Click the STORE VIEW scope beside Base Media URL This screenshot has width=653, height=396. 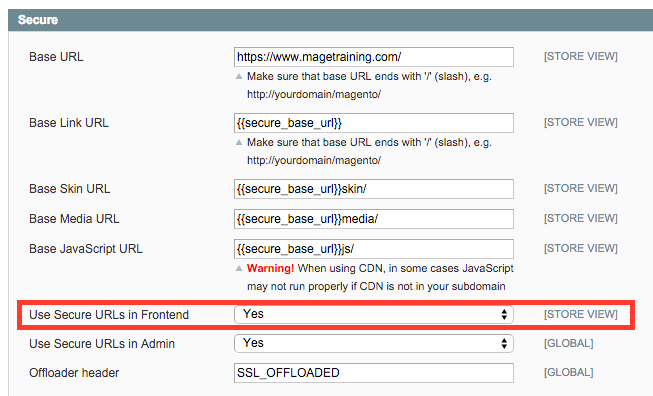[x=581, y=218]
